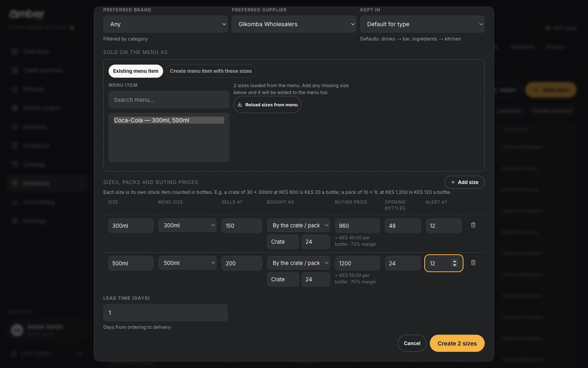The width and height of the screenshot is (588, 368).
Task: Add a new size row
Action: tap(464, 182)
